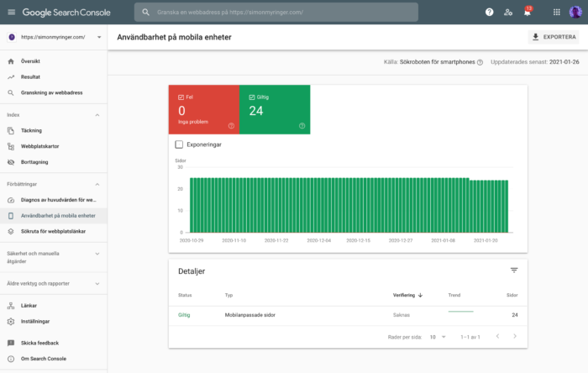The width and height of the screenshot is (588, 373).
Task: Sort by Verifiering column header
Action: click(x=404, y=295)
